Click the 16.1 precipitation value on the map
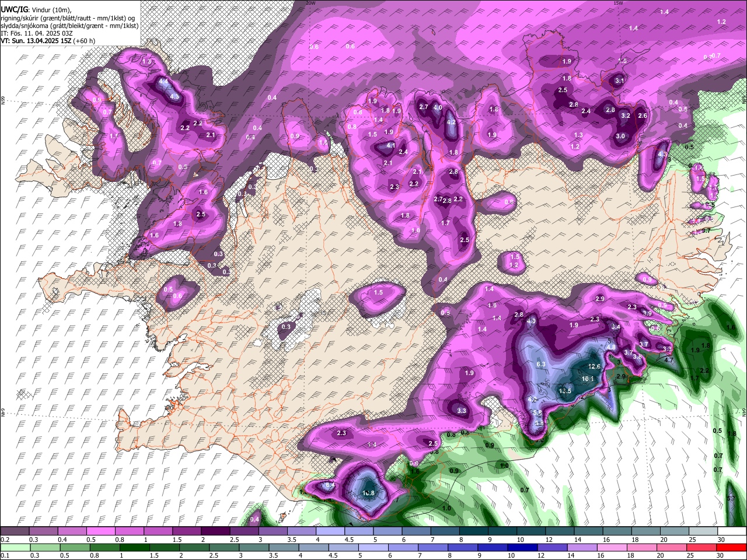This screenshot has height=560, width=747. coord(588,379)
